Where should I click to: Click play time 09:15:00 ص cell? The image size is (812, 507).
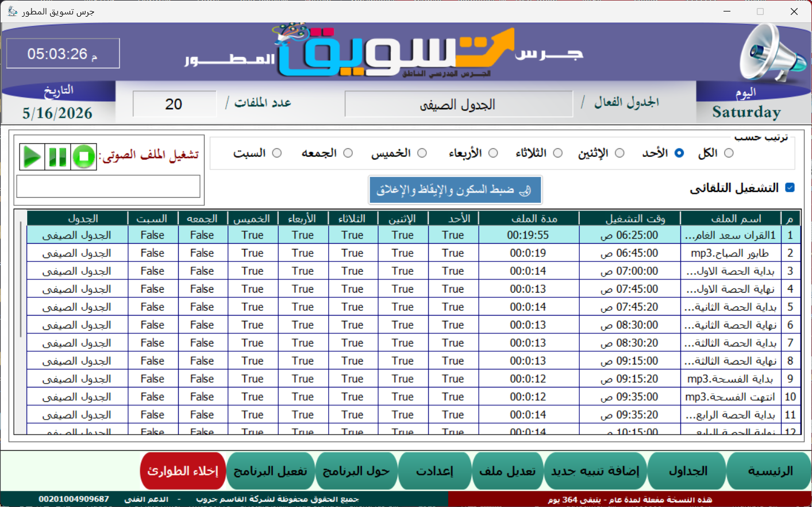coord(630,361)
